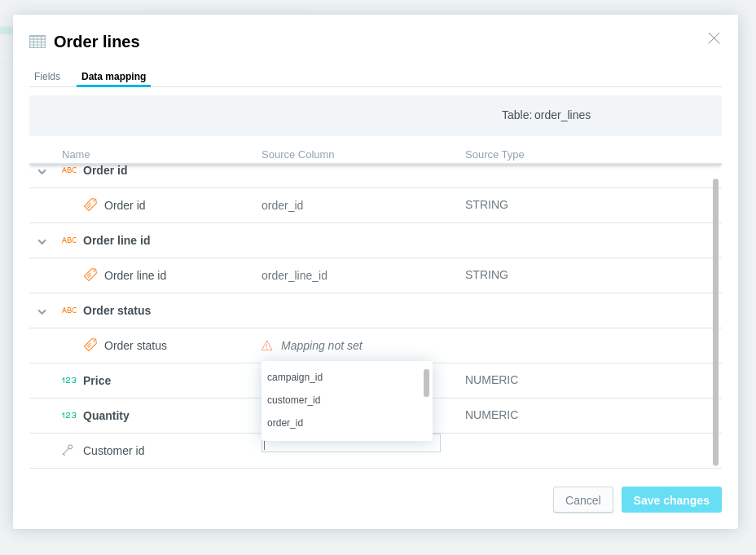Click the 123 numeric icon beside Quantity
The height and width of the screenshot is (555, 756).
click(x=69, y=415)
